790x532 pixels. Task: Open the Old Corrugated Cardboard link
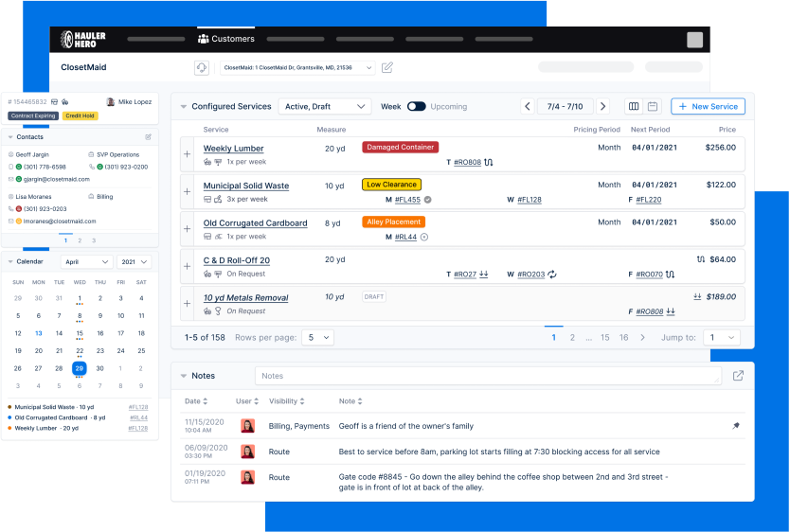pyautogui.click(x=255, y=223)
